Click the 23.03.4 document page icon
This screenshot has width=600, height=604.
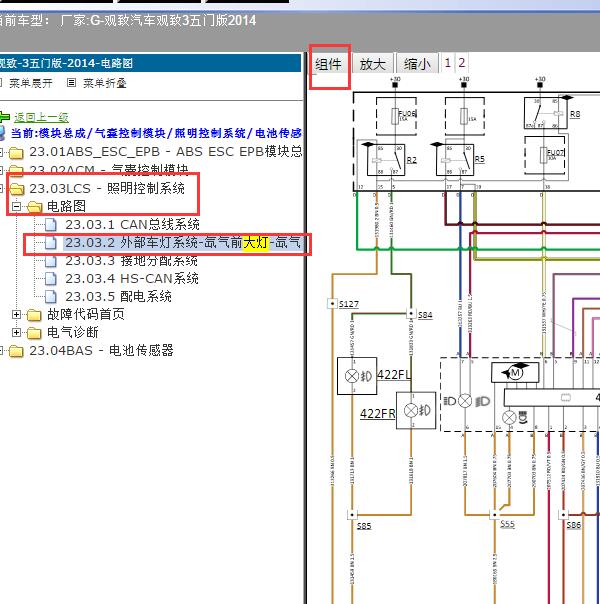pyautogui.click(x=51, y=279)
